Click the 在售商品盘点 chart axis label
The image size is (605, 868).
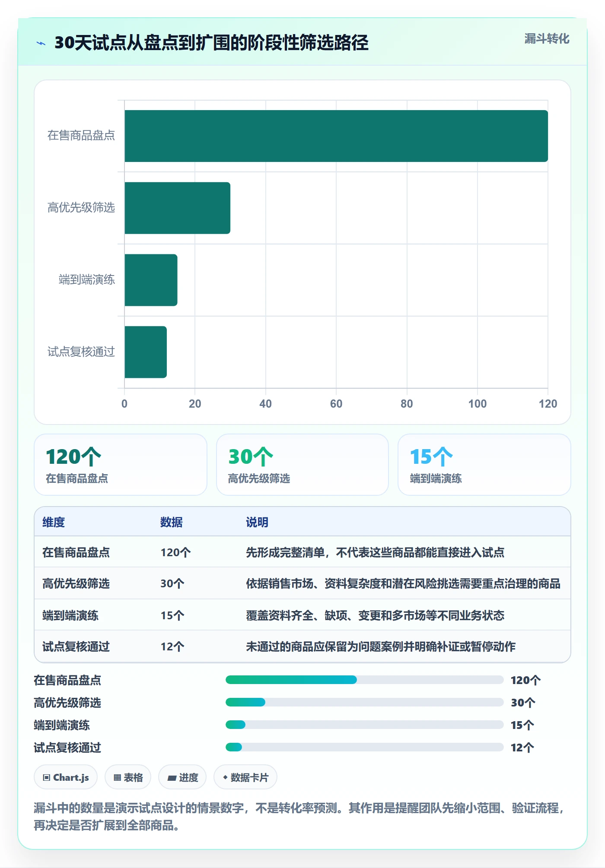pyautogui.click(x=81, y=136)
